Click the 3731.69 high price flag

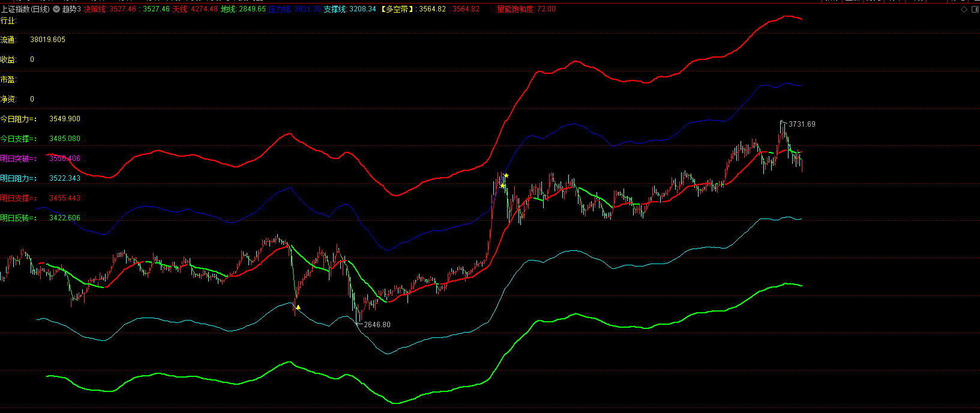pos(801,124)
